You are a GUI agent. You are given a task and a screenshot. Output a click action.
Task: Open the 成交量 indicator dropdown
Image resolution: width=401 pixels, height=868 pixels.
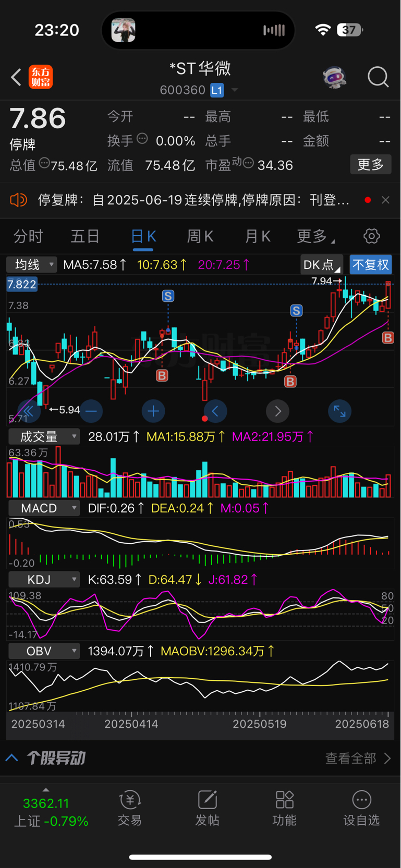(44, 436)
